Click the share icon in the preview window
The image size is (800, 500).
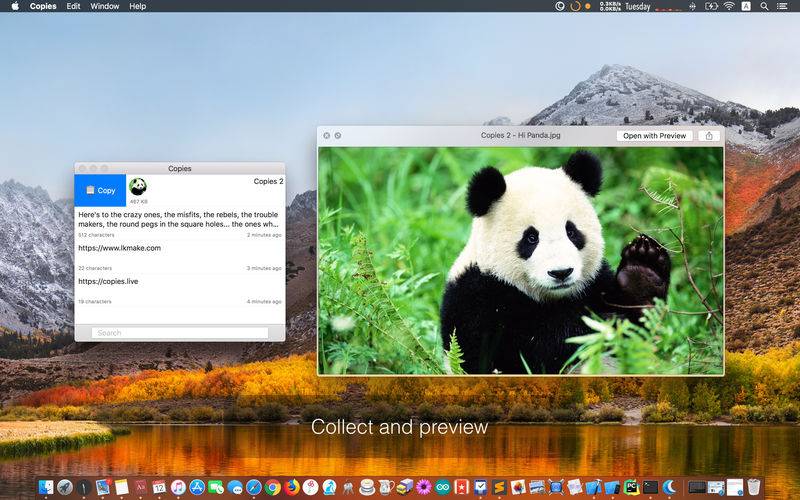coord(709,136)
